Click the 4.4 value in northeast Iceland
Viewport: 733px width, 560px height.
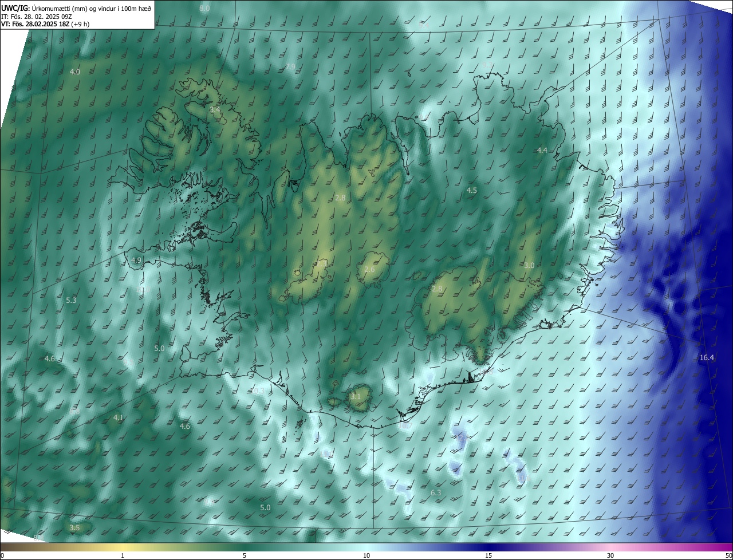coord(542,150)
